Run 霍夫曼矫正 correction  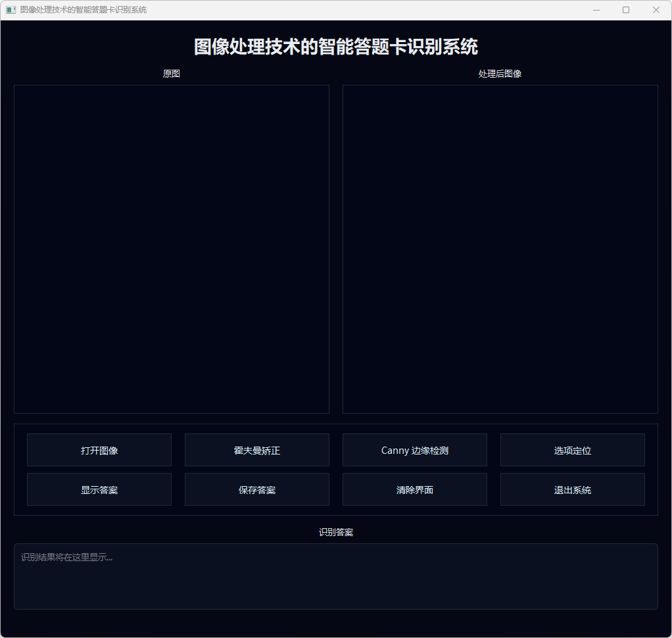click(257, 451)
